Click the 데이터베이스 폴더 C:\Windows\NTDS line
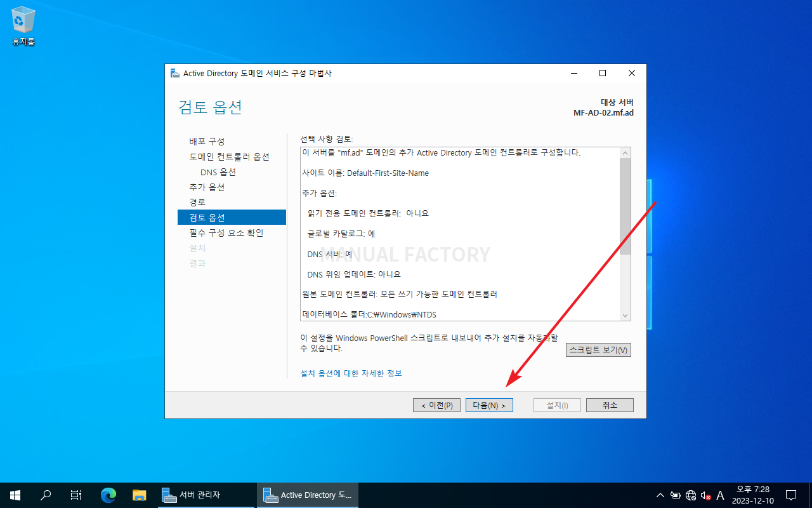This screenshot has width=812, height=508. click(x=369, y=315)
